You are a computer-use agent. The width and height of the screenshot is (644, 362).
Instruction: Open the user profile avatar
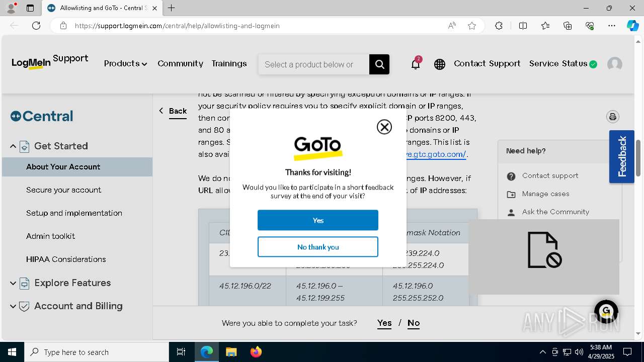[614, 64]
